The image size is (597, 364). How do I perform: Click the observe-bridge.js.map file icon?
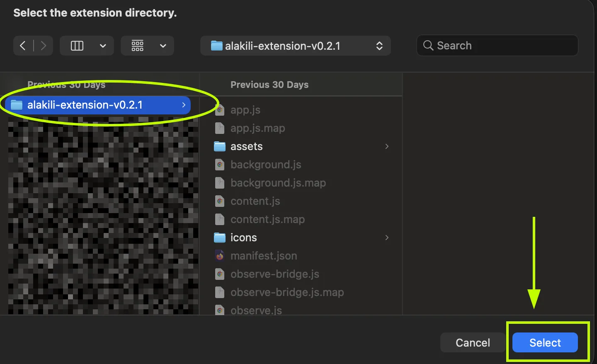pos(220,292)
